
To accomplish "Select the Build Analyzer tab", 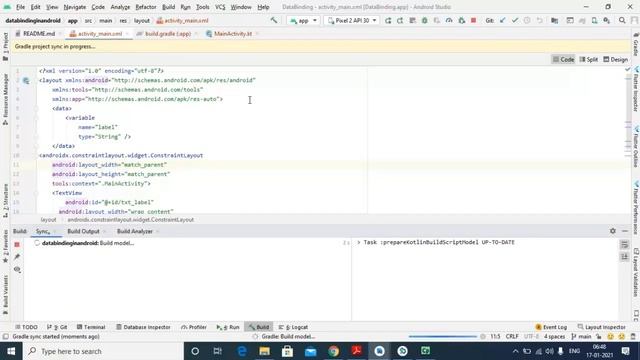I will tap(135, 231).
